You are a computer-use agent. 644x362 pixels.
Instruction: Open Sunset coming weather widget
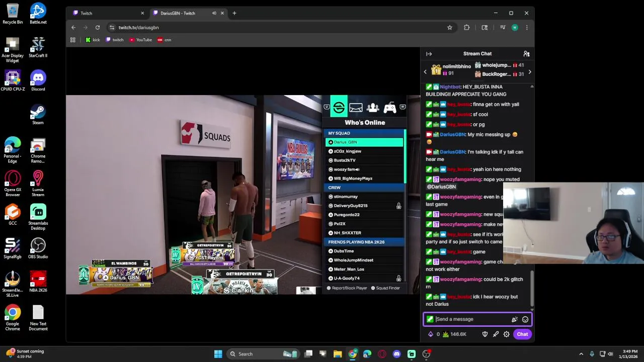25,354
